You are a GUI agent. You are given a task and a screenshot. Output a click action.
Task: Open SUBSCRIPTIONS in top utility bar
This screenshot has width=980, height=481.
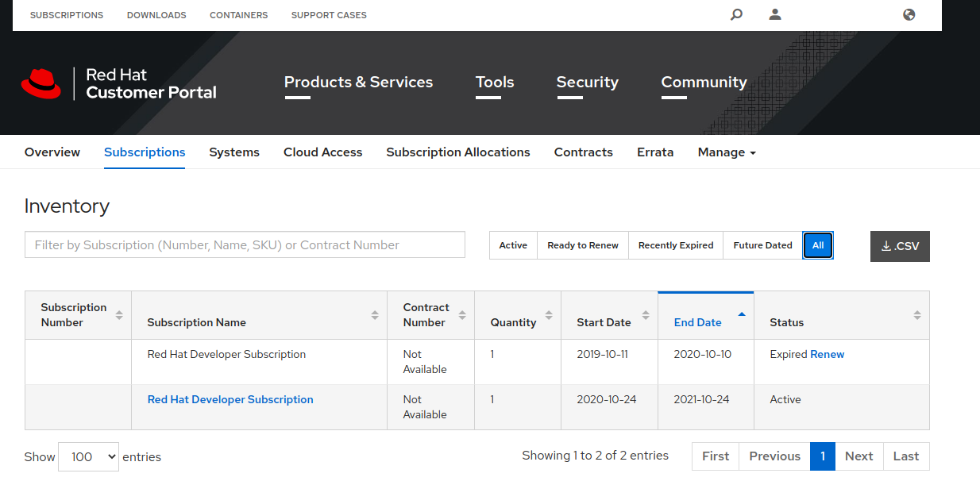pos(67,15)
